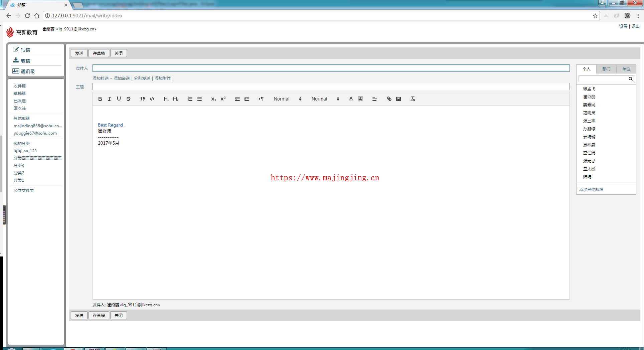Toggle bold formatting in editor toolbar

coord(100,99)
